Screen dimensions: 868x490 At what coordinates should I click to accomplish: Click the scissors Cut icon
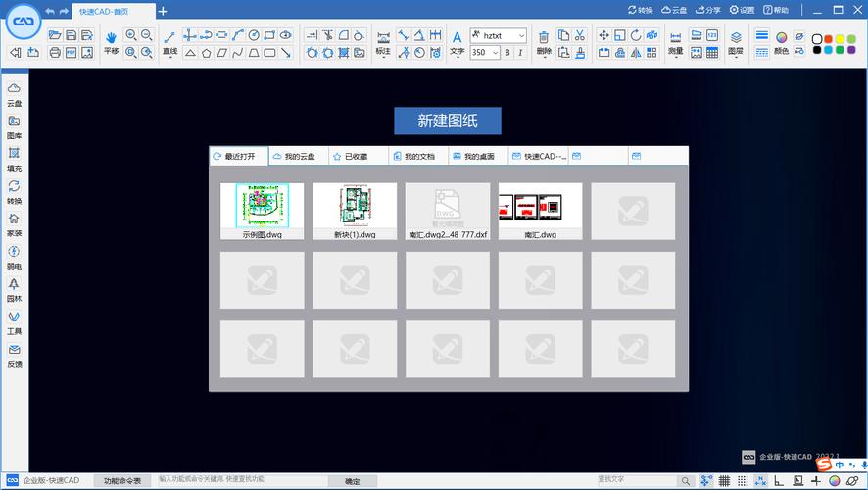580,35
